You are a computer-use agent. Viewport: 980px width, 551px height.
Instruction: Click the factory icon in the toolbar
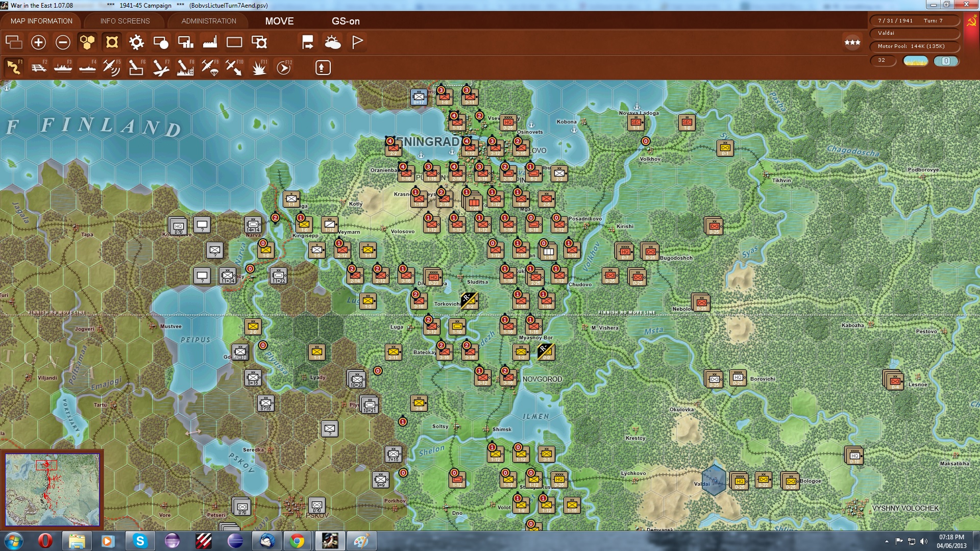[x=210, y=42]
